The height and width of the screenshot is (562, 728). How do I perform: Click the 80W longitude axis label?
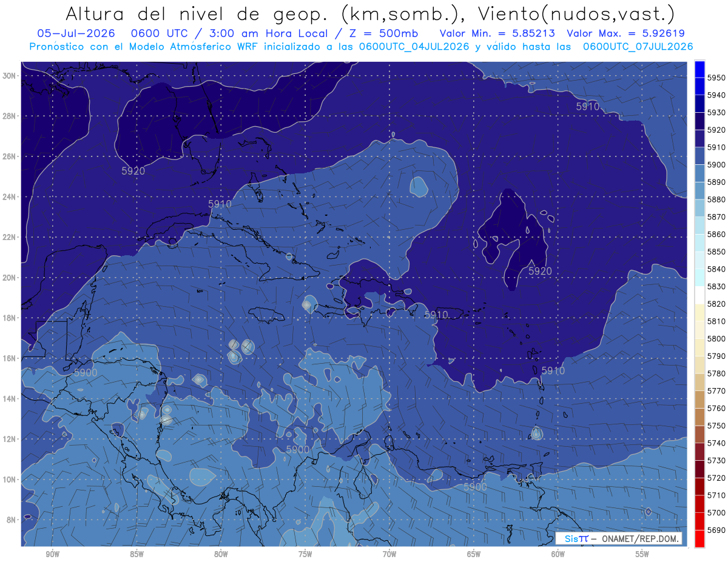(x=221, y=554)
